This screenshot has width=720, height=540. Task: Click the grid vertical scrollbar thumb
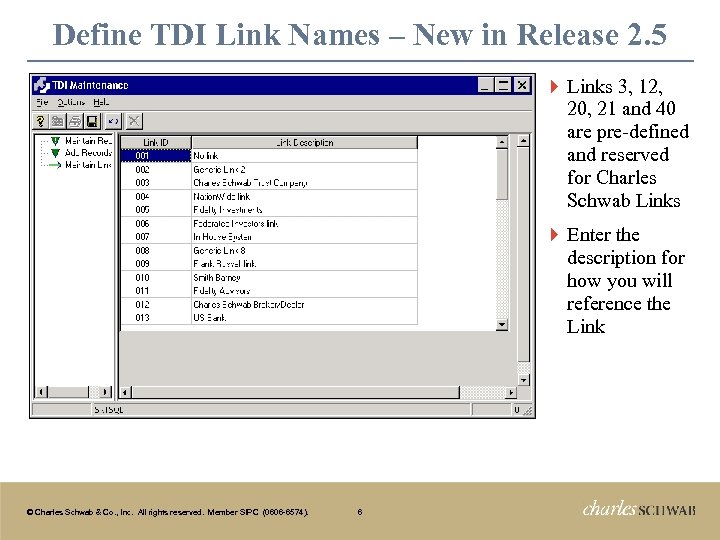click(502, 174)
